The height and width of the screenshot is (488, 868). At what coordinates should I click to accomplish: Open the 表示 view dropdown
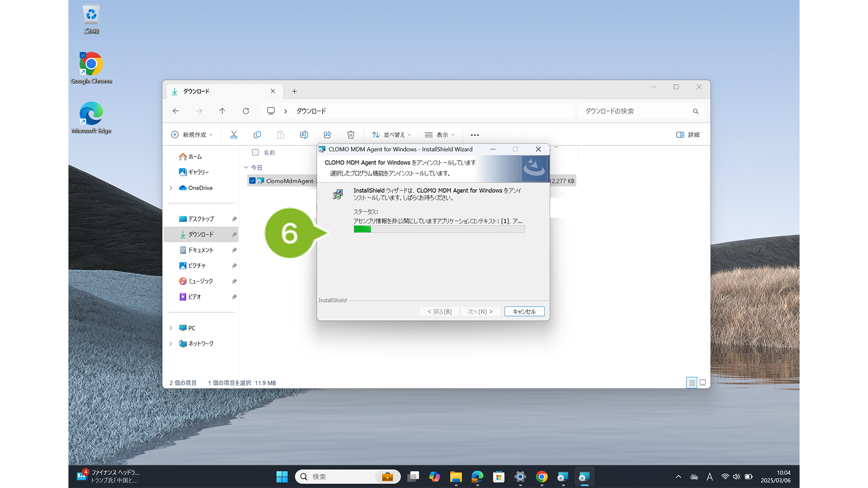439,135
